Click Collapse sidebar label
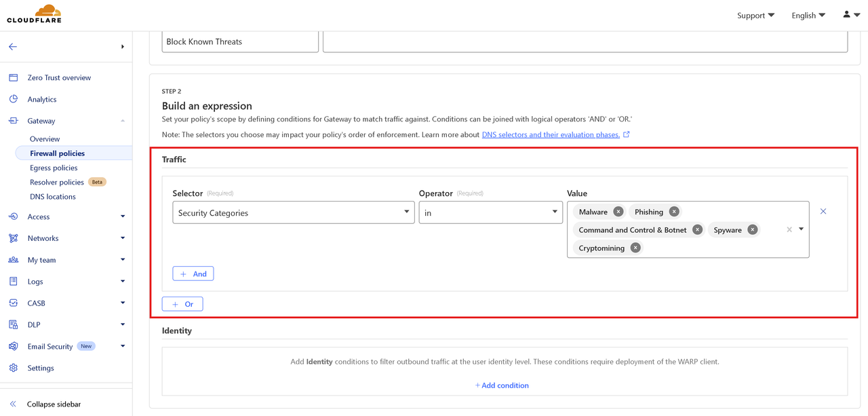This screenshot has height=416, width=868. coord(54,404)
